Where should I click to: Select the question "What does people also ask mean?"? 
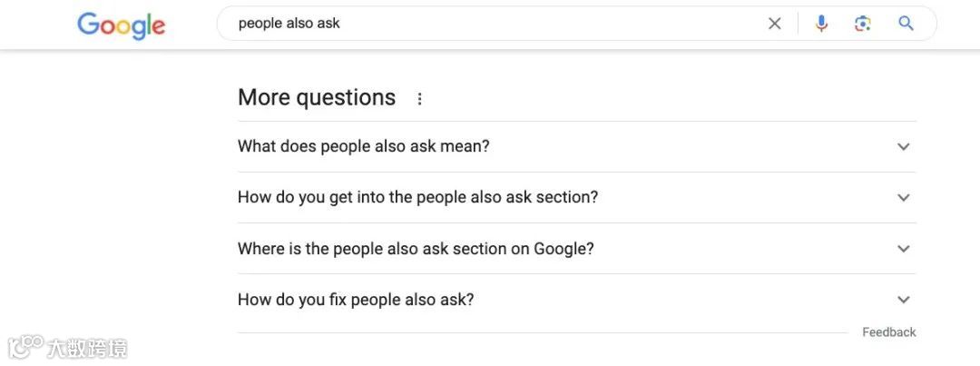click(x=363, y=146)
